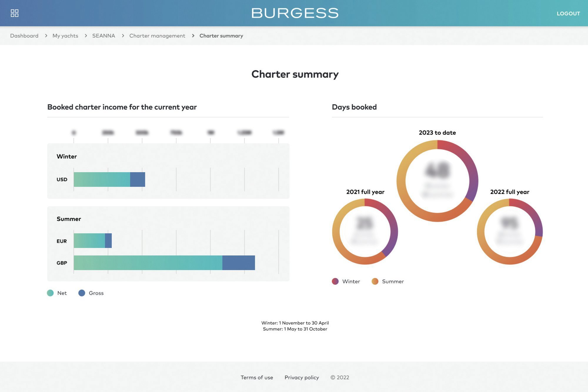The height and width of the screenshot is (392, 588).
Task: Open Terms of use link
Action: coord(257,377)
